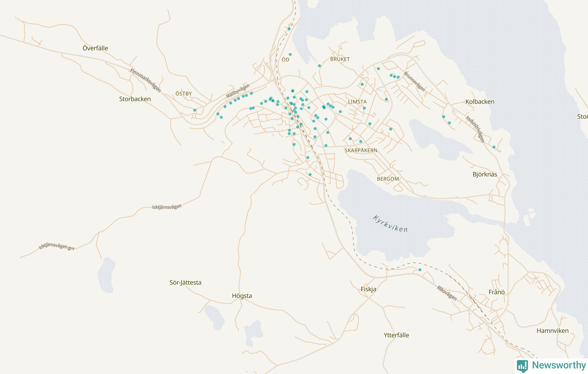
Task: Click the Kolbacken place label
Action: (480, 101)
